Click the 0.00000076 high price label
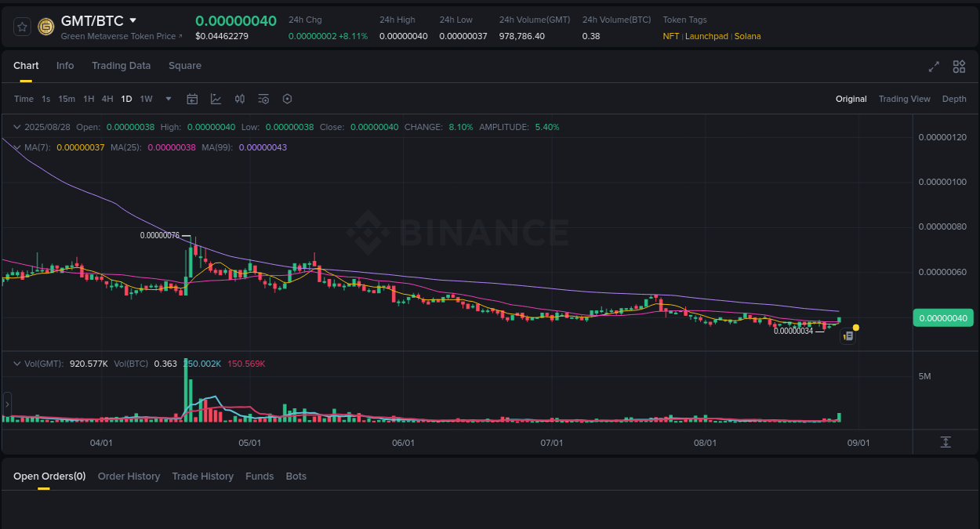The width and height of the screenshot is (980, 529). [x=160, y=235]
